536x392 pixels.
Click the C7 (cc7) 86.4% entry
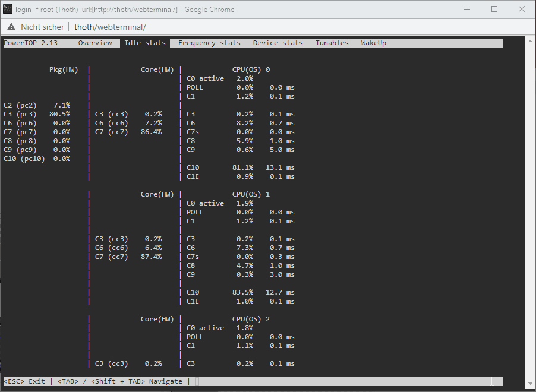coord(128,132)
